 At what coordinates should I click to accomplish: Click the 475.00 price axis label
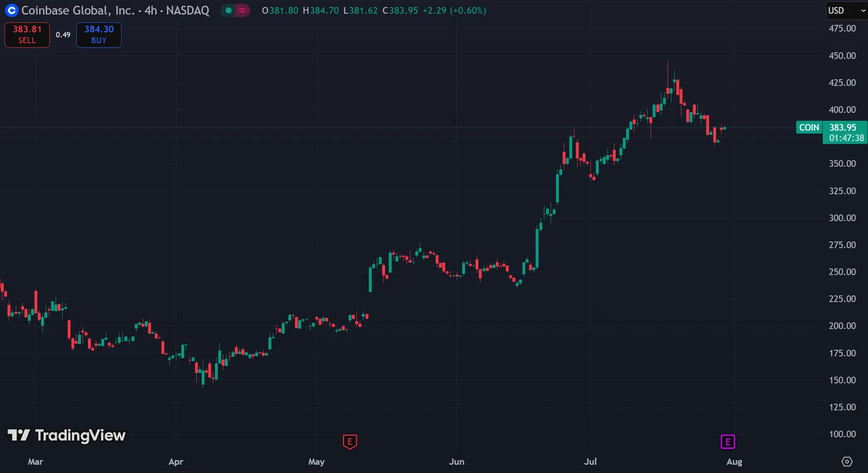coord(842,28)
